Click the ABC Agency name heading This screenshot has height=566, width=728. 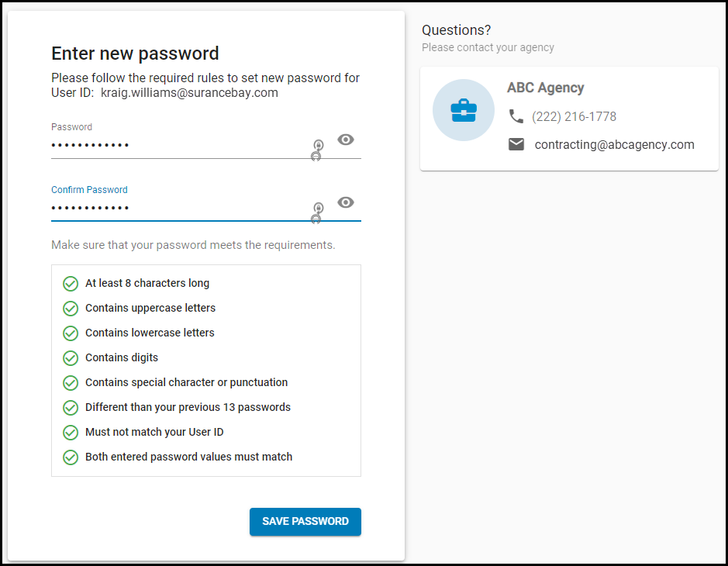click(x=545, y=88)
